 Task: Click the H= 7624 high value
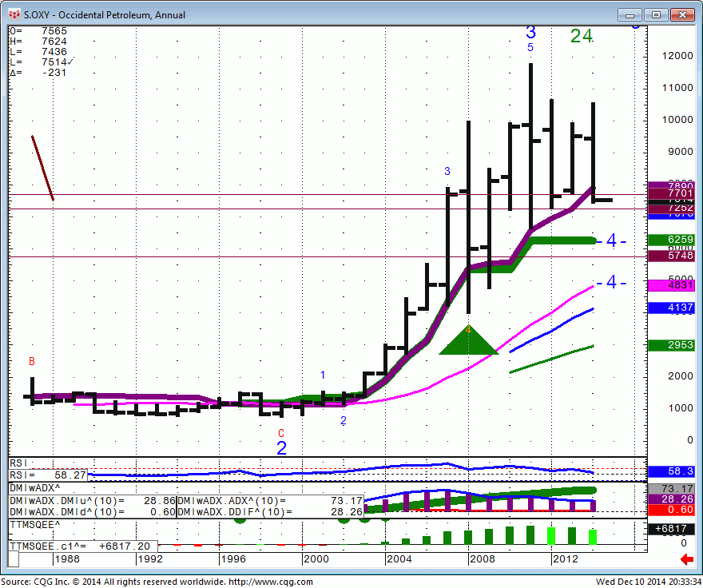(38, 42)
